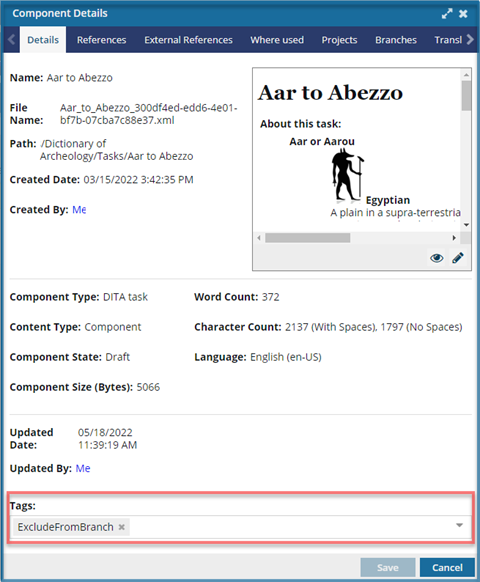This screenshot has width=480, height=582.
Task: Click the preview horizontal scrollbar thumb
Action: [x=307, y=238]
